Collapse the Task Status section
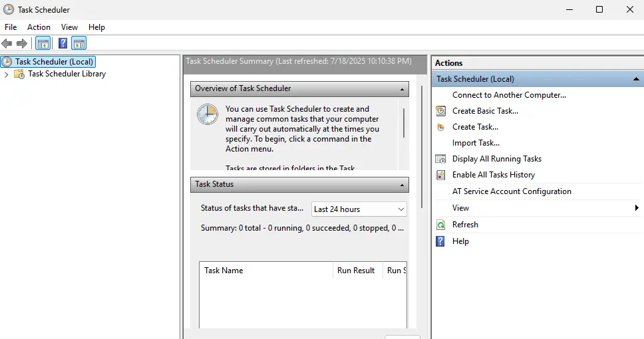Screen dimensions: 644x339 tap(402, 185)
